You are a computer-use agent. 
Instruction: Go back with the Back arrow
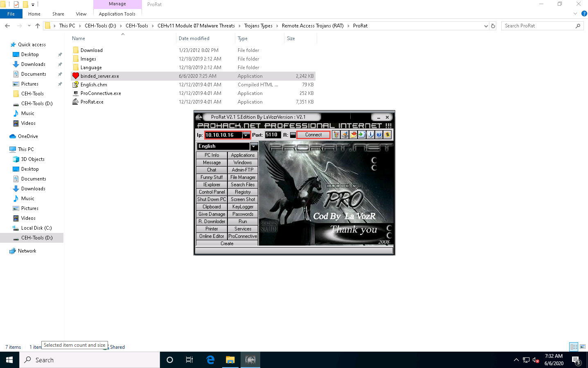[x=7, y=26]
